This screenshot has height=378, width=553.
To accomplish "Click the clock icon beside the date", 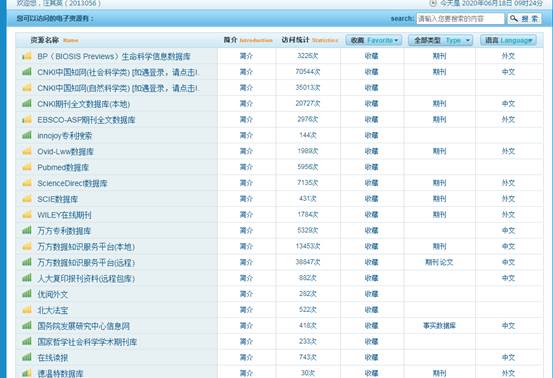I will point(433,3).
